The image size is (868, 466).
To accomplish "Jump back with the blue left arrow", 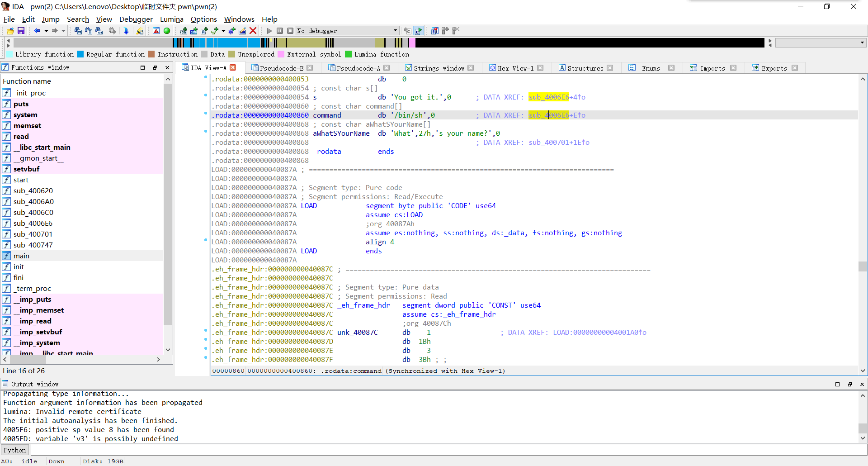I will [37, 31].
